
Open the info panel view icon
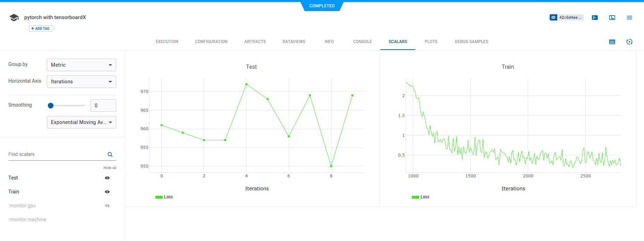pos(612,18)
